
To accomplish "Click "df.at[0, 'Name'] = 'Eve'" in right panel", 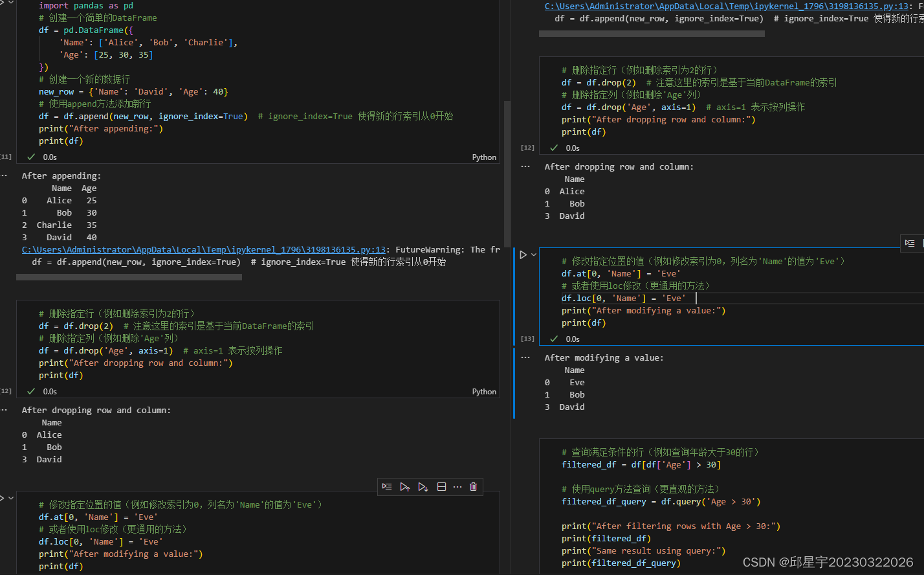I will point(621,274).
